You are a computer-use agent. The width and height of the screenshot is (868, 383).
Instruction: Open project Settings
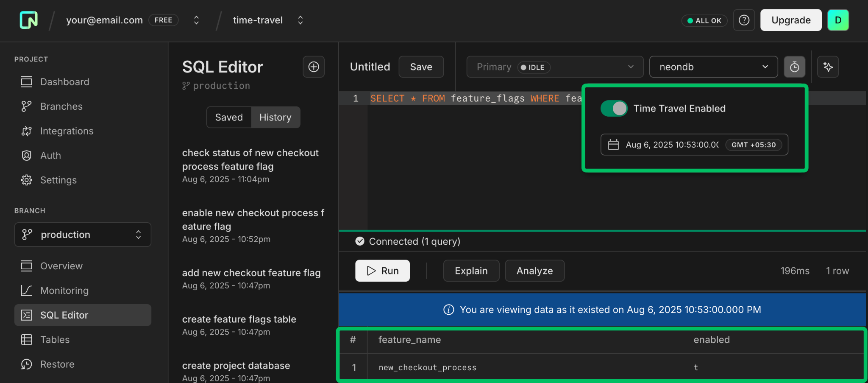[x=58, y=180]
